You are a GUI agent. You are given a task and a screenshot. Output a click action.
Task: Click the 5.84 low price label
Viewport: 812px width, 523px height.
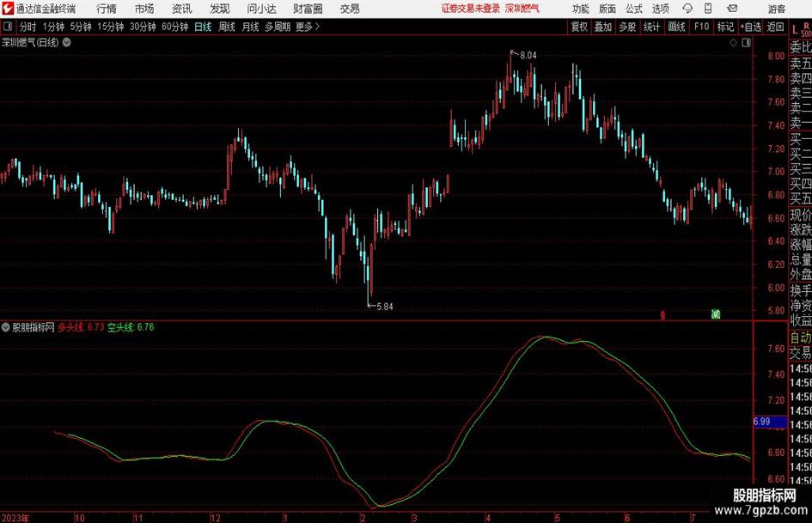[x=385, y=307]
